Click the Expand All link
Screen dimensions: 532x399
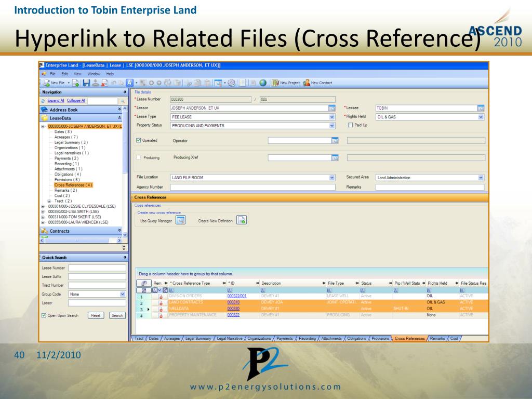click(x=56, y=100)
